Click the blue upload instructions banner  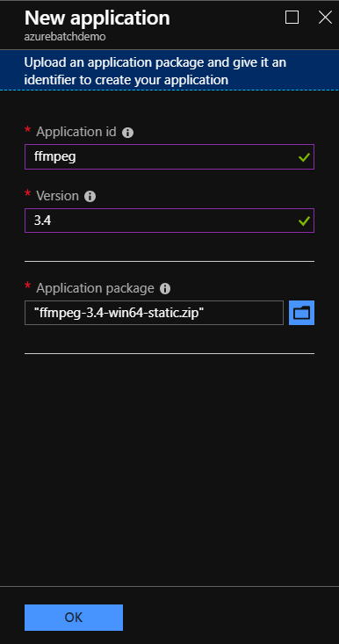169,70
